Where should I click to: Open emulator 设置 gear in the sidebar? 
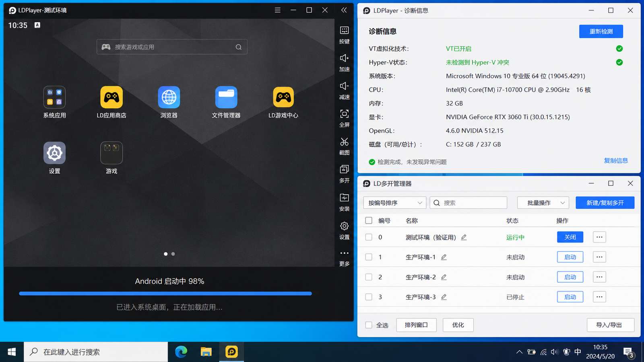pyautogui.click(x=344, y=230)
